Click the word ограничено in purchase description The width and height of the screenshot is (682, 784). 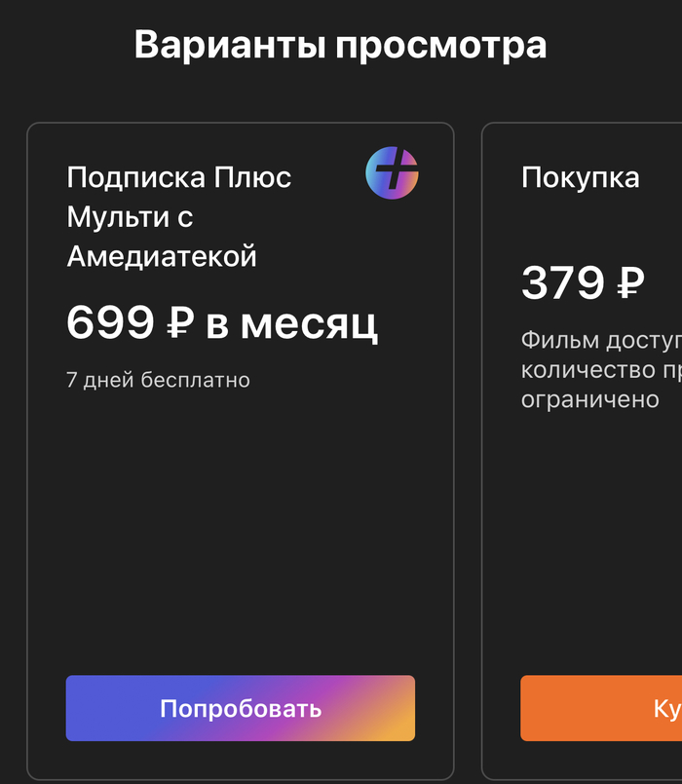coord(590,399)
